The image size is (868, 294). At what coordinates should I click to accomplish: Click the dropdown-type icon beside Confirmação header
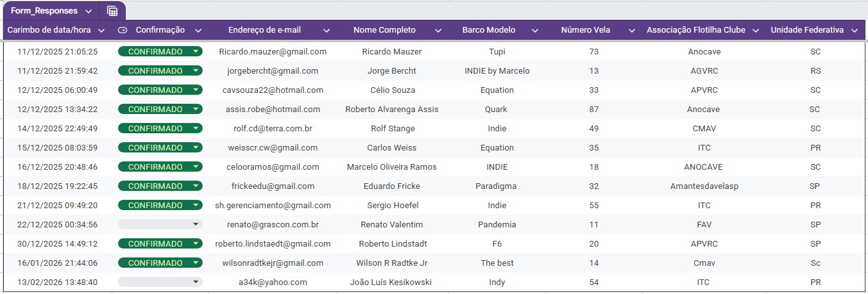(123, 30)
